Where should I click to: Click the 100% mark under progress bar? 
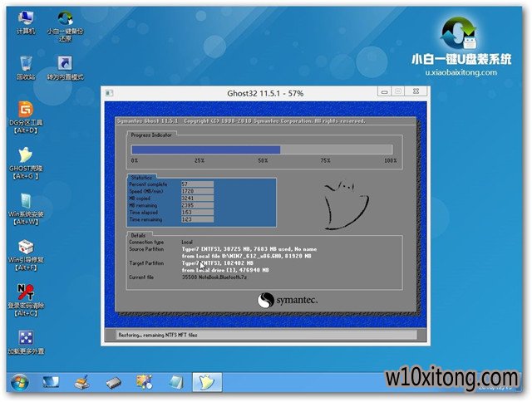point(390,160)
